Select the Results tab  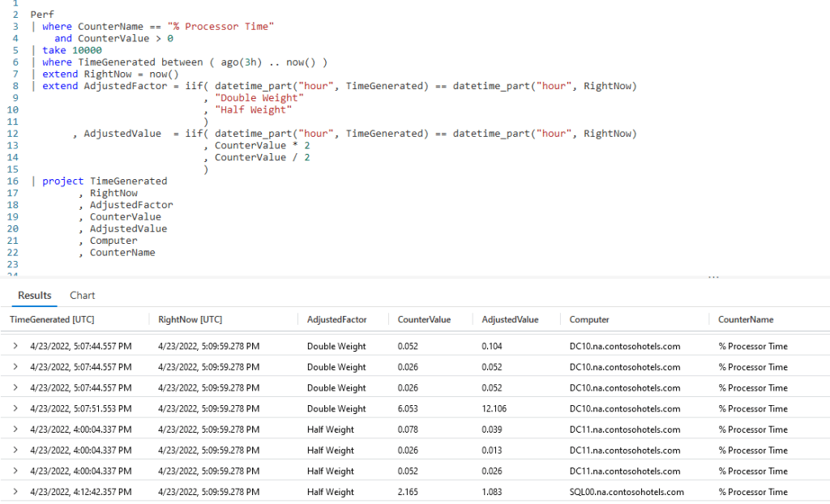(x=35, y=296)
